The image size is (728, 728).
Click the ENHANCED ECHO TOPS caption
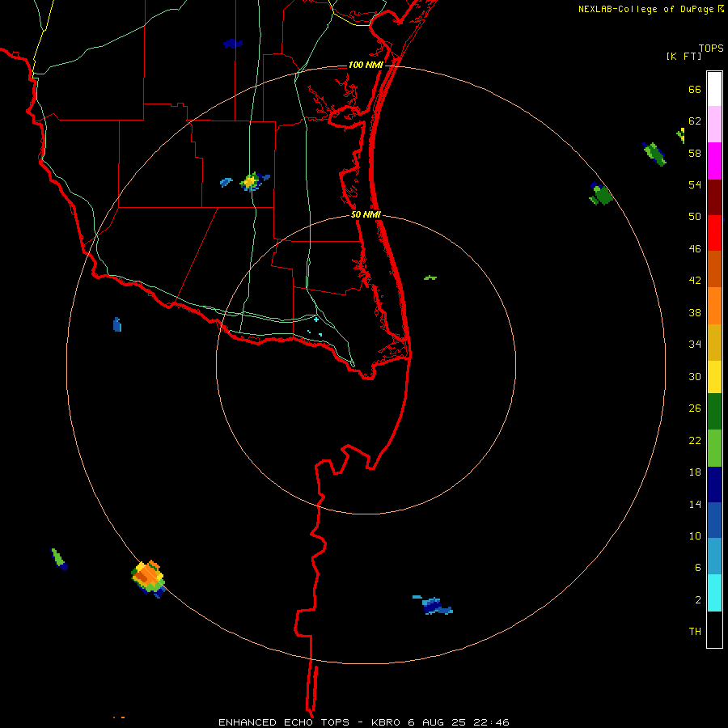tap(284, 722)
